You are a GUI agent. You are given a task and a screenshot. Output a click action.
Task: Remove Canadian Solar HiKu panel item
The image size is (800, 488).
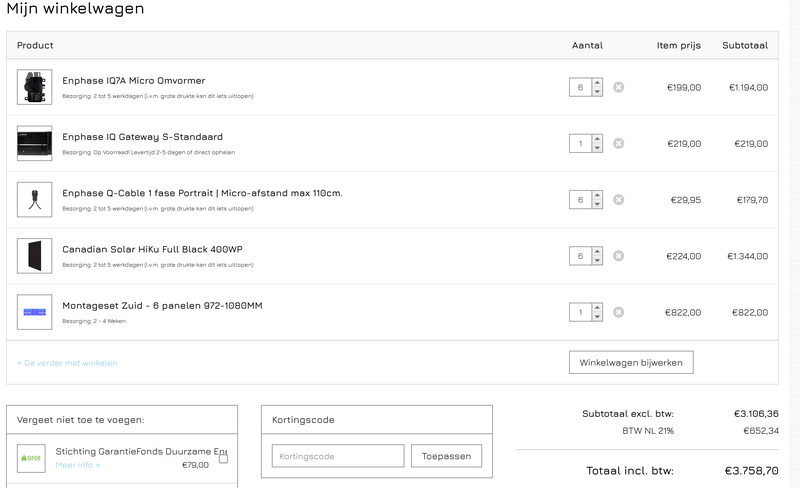(618, 256)
